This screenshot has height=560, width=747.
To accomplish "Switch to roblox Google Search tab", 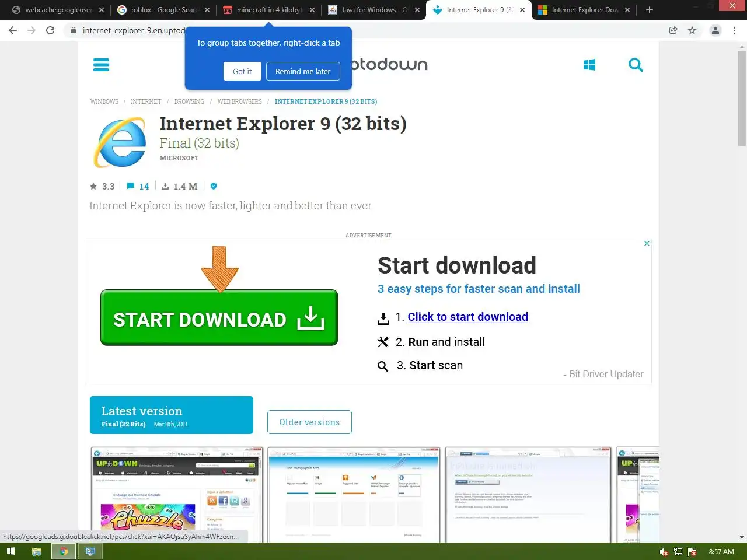I will point(163,10).
